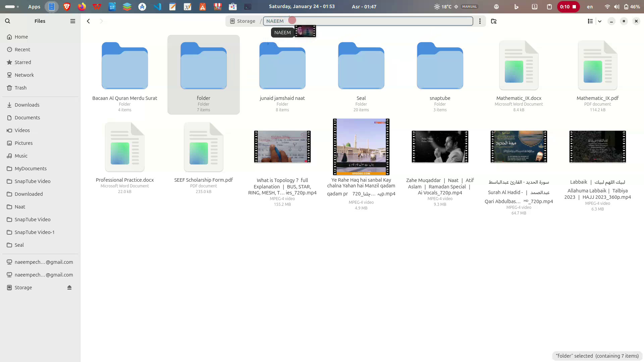
Task: Select Trash in the sidebar
Action: pos(20,87)
